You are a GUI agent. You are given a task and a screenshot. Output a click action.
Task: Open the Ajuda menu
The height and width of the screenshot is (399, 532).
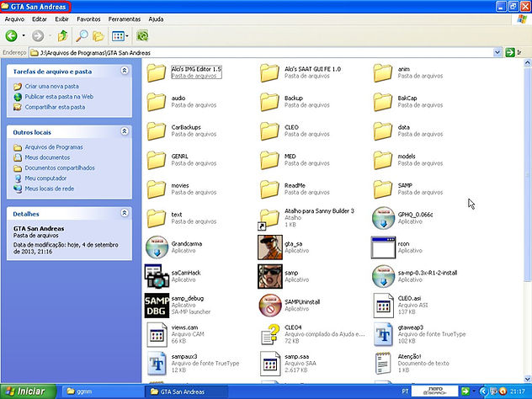(x=156, y=19)
